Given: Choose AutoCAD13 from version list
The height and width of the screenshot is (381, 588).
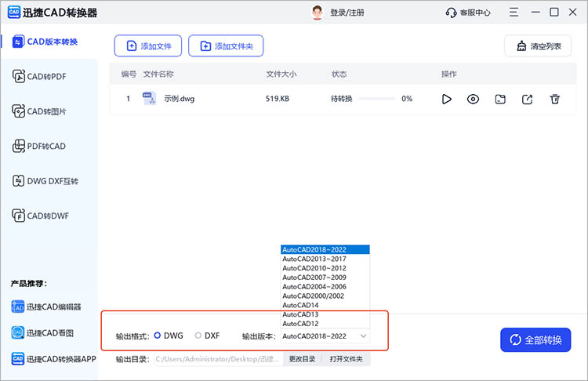Looking at the screenshot, I should pos(325,314).
